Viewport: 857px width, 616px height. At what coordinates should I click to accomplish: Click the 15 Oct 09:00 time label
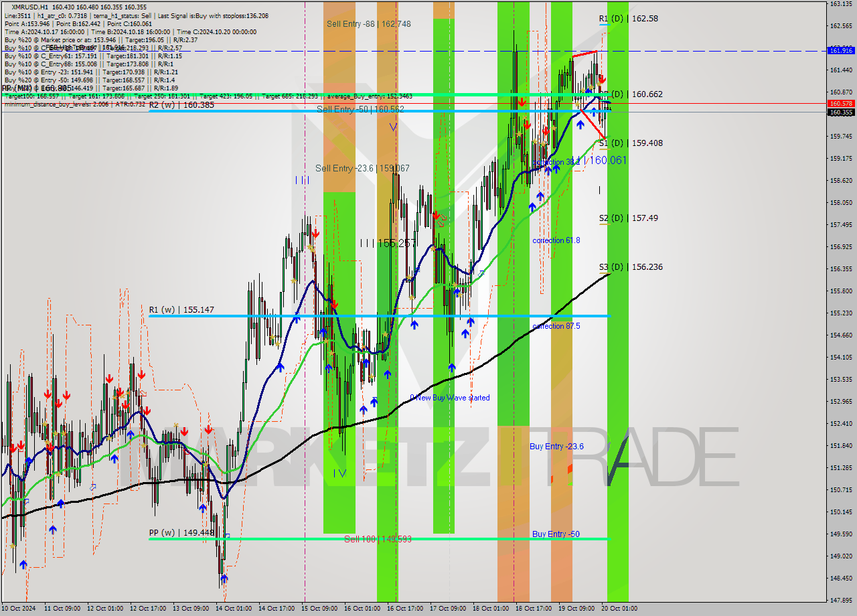click(x=320, y=609)
